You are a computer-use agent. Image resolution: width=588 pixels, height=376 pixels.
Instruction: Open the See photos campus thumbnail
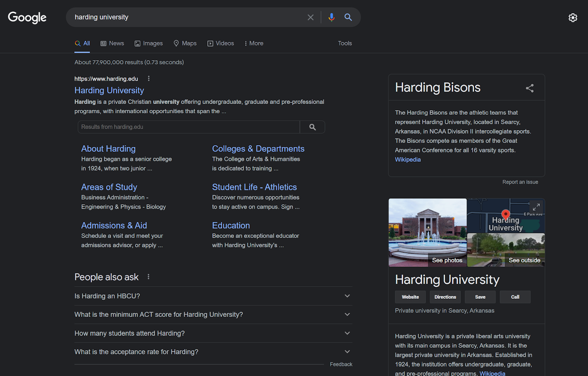pyautogui.click(x=428, y=233)
